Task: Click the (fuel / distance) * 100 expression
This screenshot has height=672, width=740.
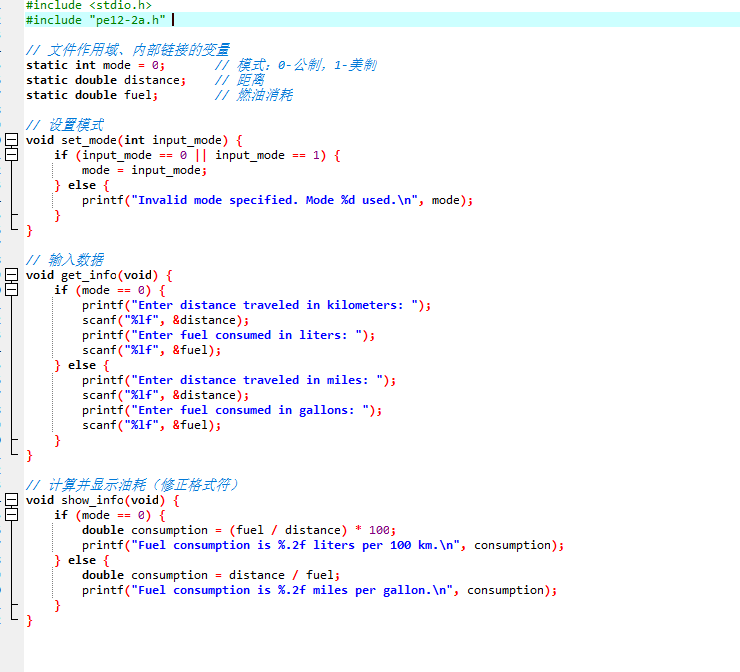Action: [x=310, y=530]
